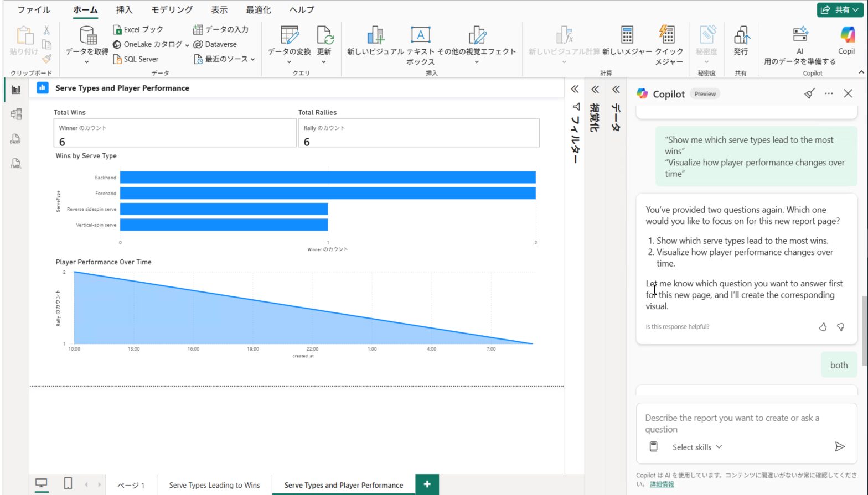Click the Copilot prompt input field

(742, 424)
